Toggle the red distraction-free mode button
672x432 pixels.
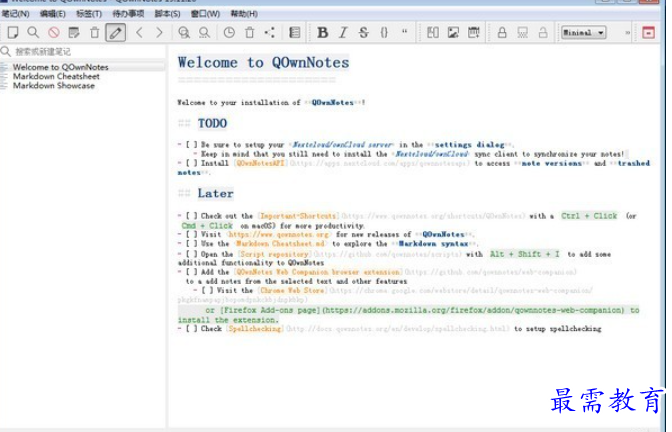pos(649,33)
